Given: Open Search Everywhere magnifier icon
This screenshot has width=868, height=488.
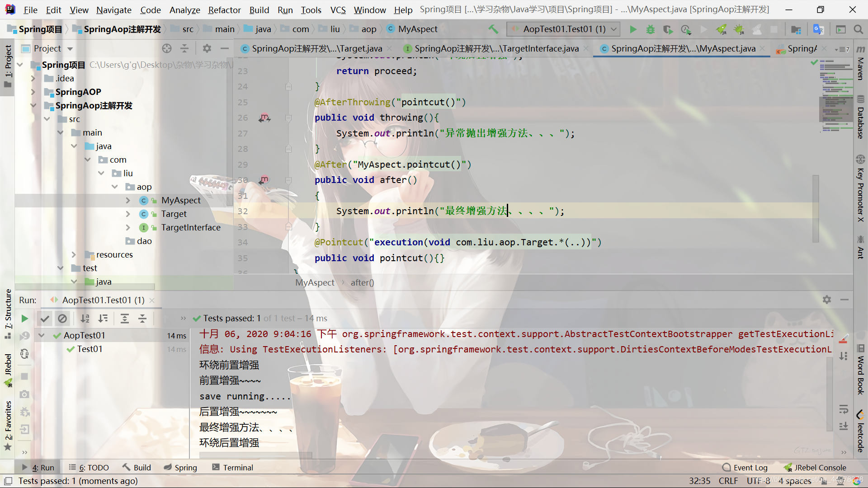Looking at the screenshot, I should 858,29.
